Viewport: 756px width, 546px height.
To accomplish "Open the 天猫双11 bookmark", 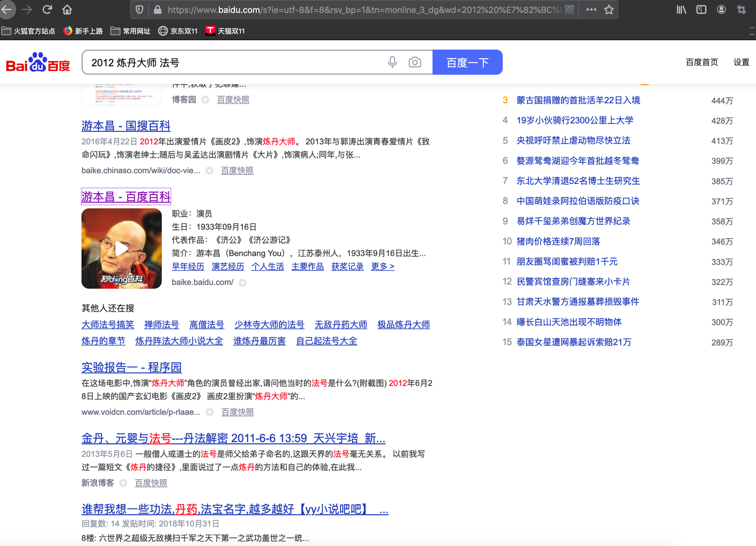I will click(225, 31).
